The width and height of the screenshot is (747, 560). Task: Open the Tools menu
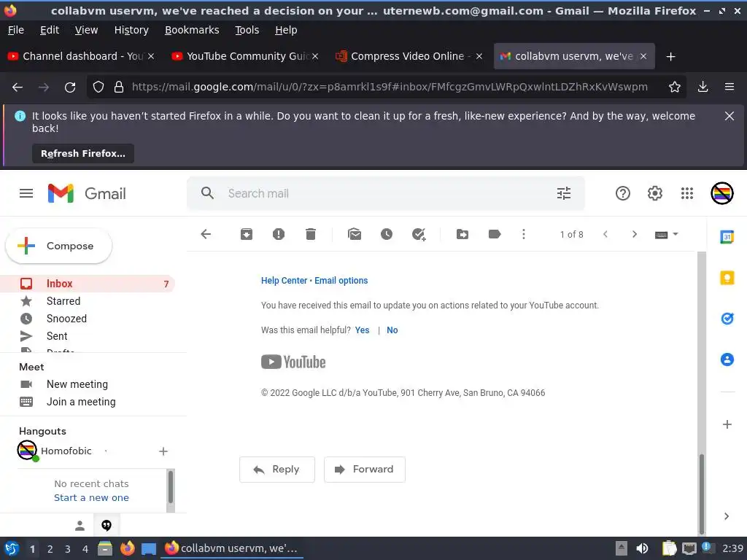point(247,30)
